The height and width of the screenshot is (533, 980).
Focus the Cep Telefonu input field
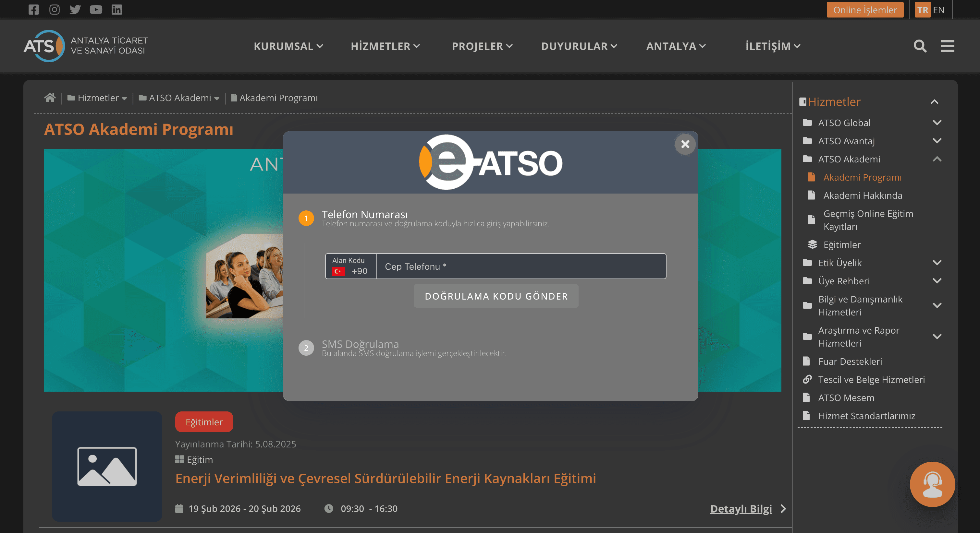point(521,266)
